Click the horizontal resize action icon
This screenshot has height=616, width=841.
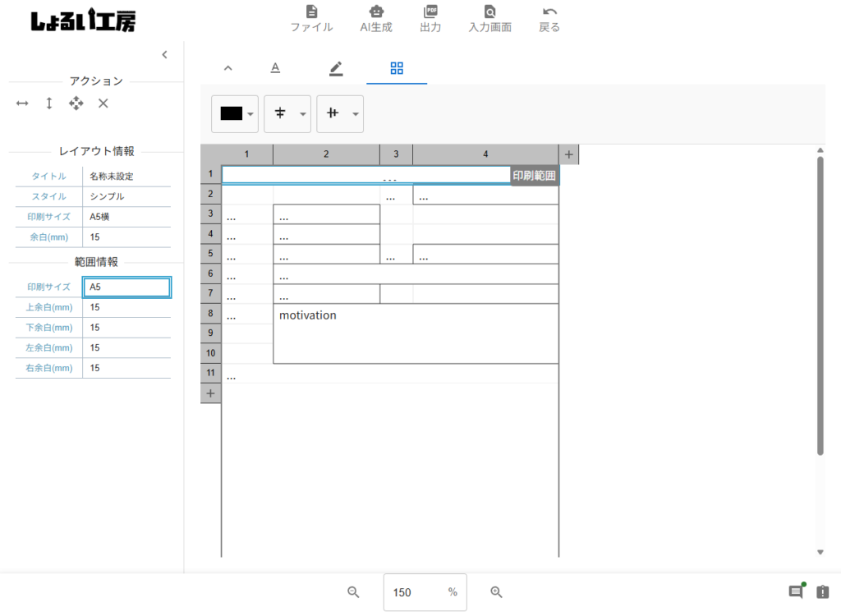click(22, 103)
